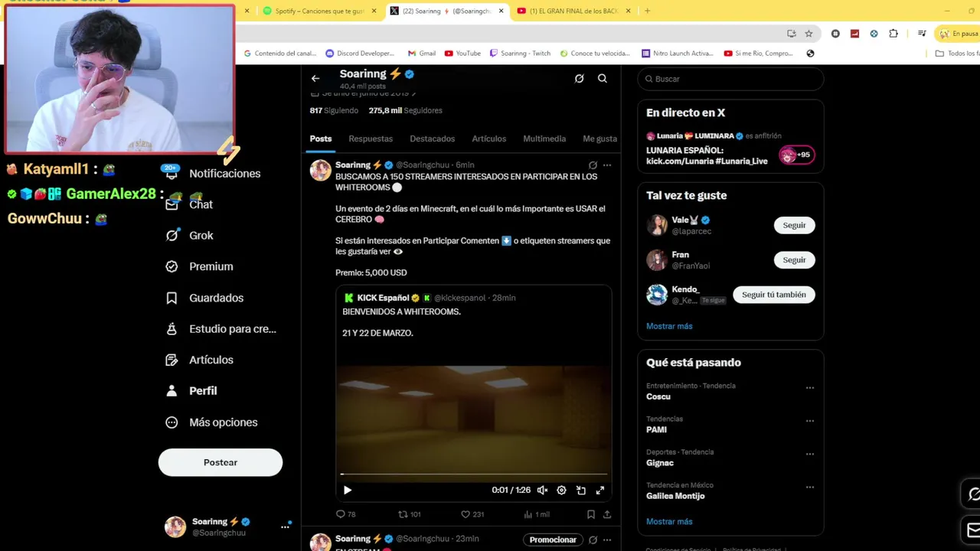Image resolution: width=980 pixels, height=551 pixels.
Task: Open more options for PAMI trend
Action: (x=810, y=421)
